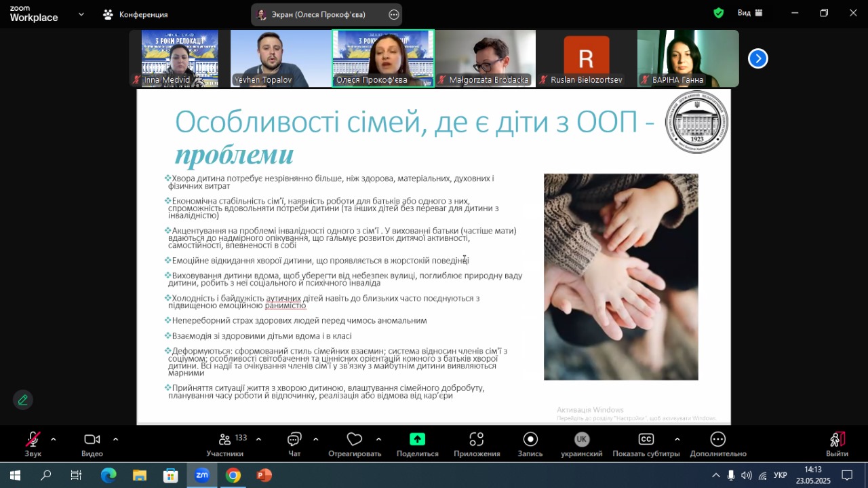Open the Chat panel

coord(294,440)
